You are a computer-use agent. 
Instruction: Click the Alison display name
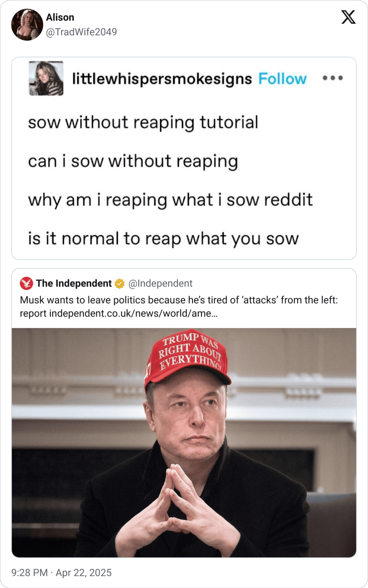pyautogui.click(x=60, y=17)
